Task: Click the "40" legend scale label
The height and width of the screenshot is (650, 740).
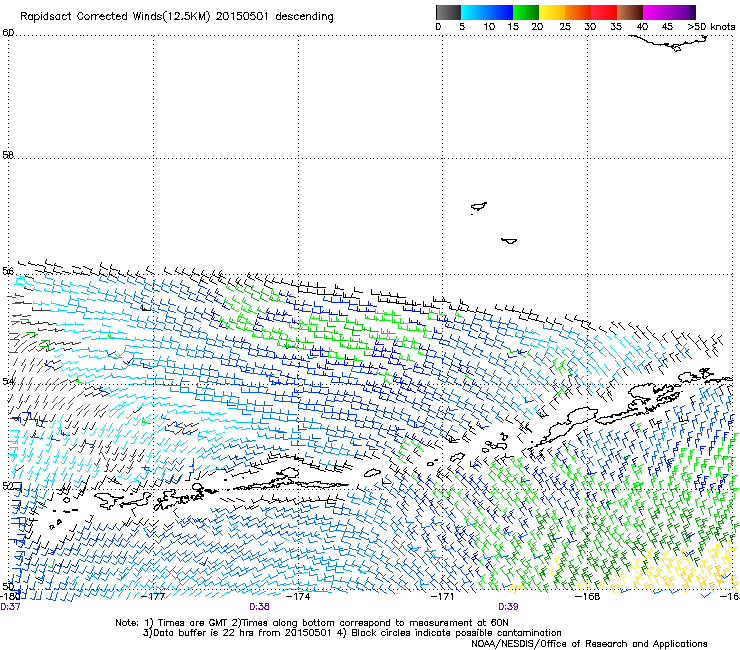Action: click(642, 27)
